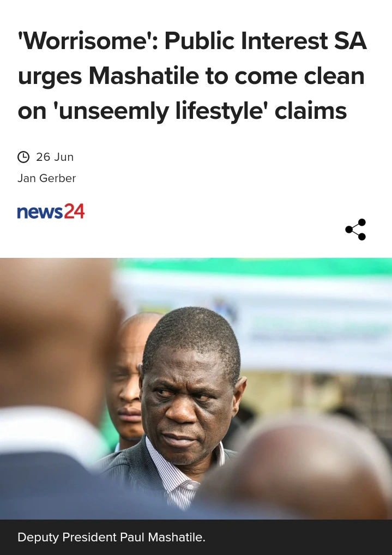Viewport: 392px width, 555px height.
Task: Tap the share icon
Action: point(355,230)
